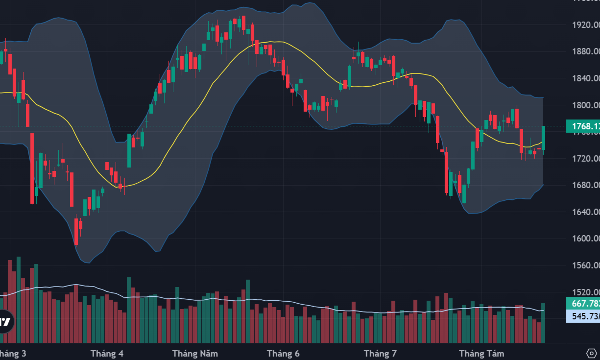Select the Tháng 3 time axis label
Viewport: 600px width, 360px height.
tap(13, 353)
